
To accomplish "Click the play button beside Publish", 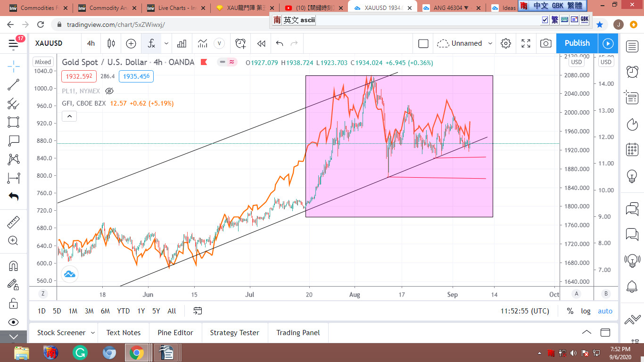I will [x=608, y=43].
